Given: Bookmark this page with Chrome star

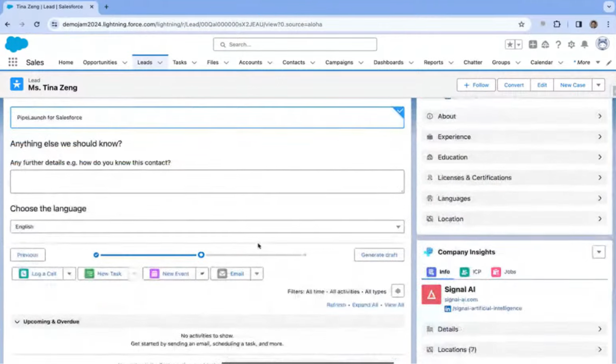Looking at the screenshot, I should [x=522, y=24].
